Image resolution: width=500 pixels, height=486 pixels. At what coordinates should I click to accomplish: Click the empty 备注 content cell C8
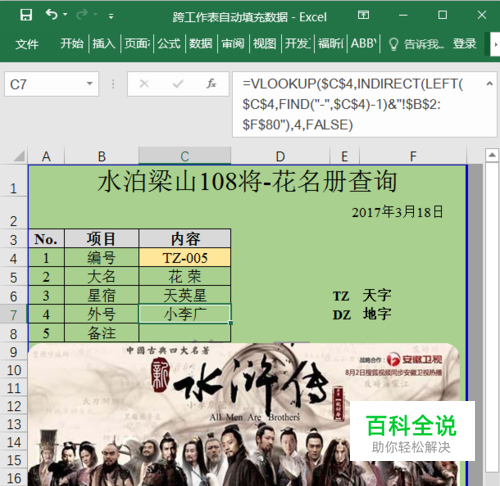point(185,333)
